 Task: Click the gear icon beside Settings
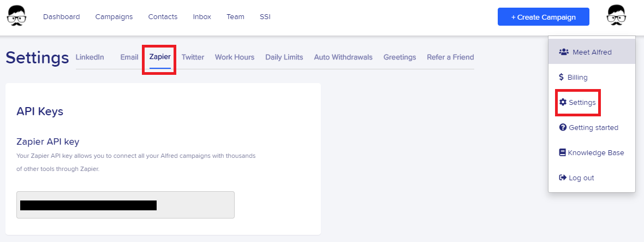[563, 102]
